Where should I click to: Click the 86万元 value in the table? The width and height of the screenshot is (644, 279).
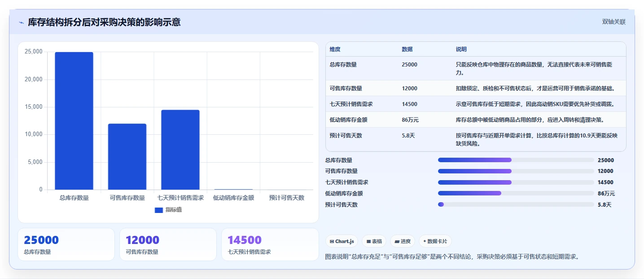pyautogui.click(x=411, y=120)
